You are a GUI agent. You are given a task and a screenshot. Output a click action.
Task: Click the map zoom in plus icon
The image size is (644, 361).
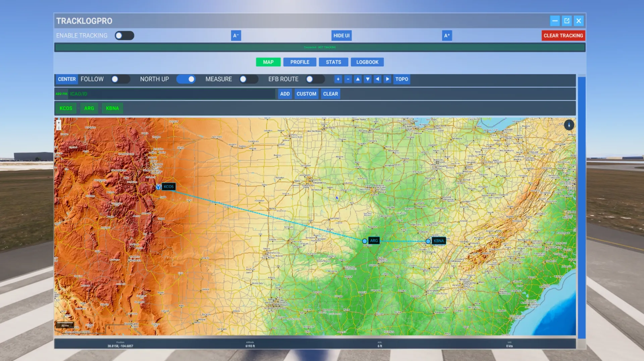pyautogui.click(x=338, y=79)
